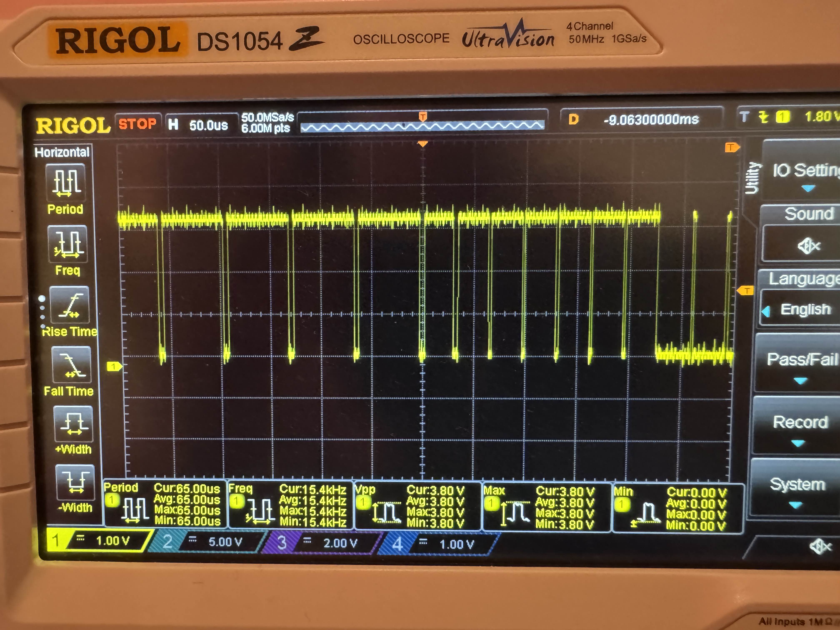Click the Period measurement result box
840x630 pixels.
pyautogui.click(x=165, y=504)
